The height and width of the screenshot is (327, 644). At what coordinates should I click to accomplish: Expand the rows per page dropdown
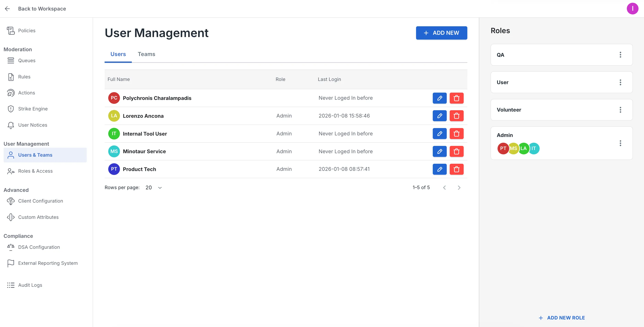pyautogui.click(x=154, y=188)
